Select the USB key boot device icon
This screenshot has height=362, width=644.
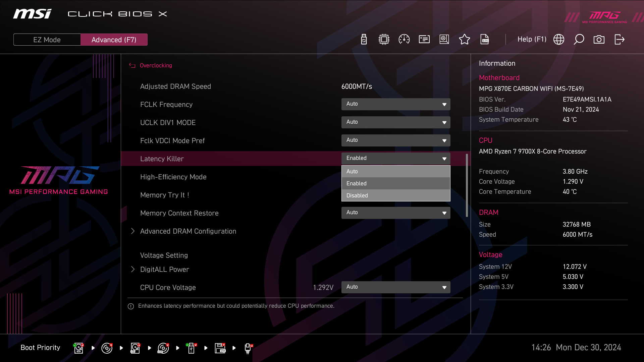(x=192, y=348)
